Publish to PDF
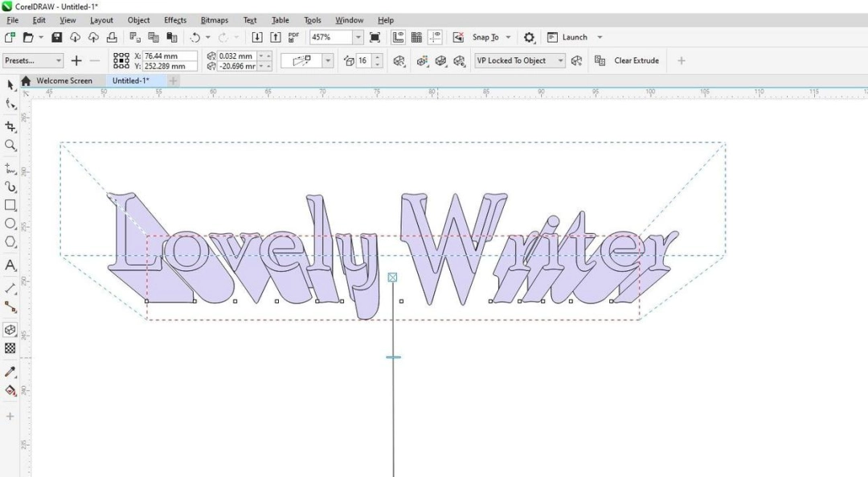The width and height of the screenshot is (868, 477). pos(293,37)
